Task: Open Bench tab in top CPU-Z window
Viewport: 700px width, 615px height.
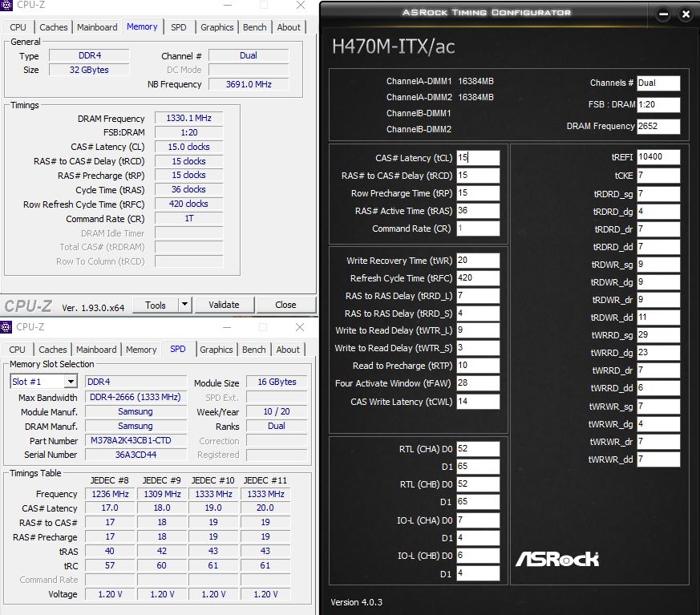Action: [x=254, y=27]
